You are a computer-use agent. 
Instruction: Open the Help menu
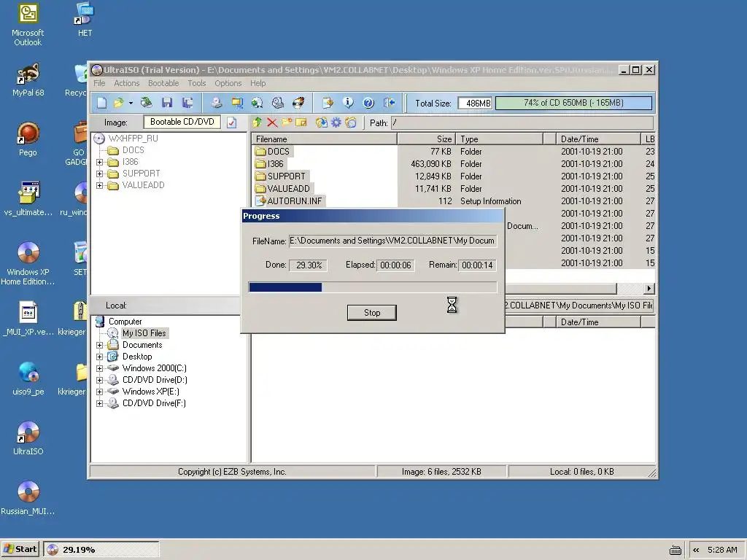coord(258,83)
